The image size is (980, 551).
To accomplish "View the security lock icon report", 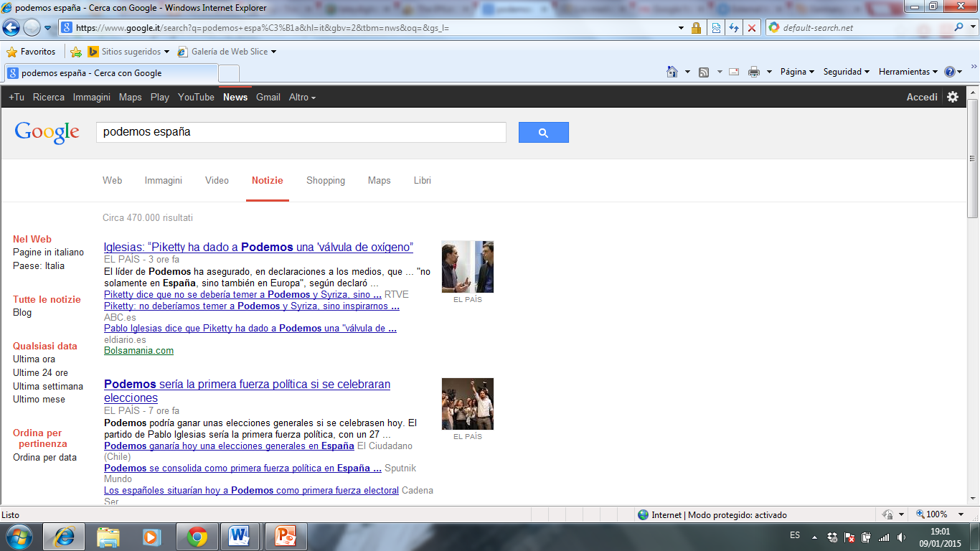I will (696, 28).
